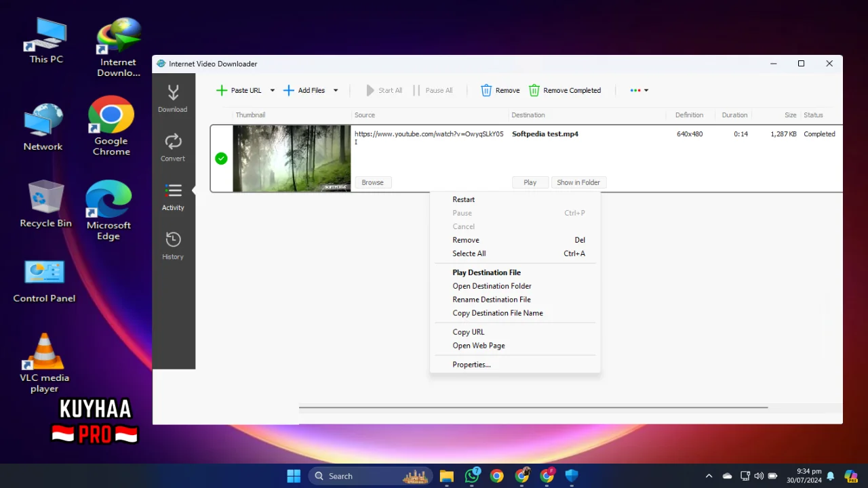Viewport: 868px width, 488px height.
Task: Open This PC desktop icon
Action: 46,41
